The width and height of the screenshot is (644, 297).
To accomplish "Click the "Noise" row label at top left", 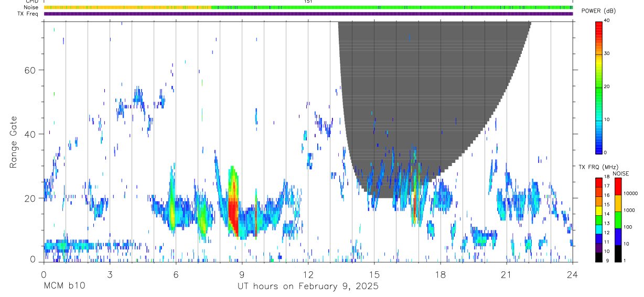I will tap(31, 7).
